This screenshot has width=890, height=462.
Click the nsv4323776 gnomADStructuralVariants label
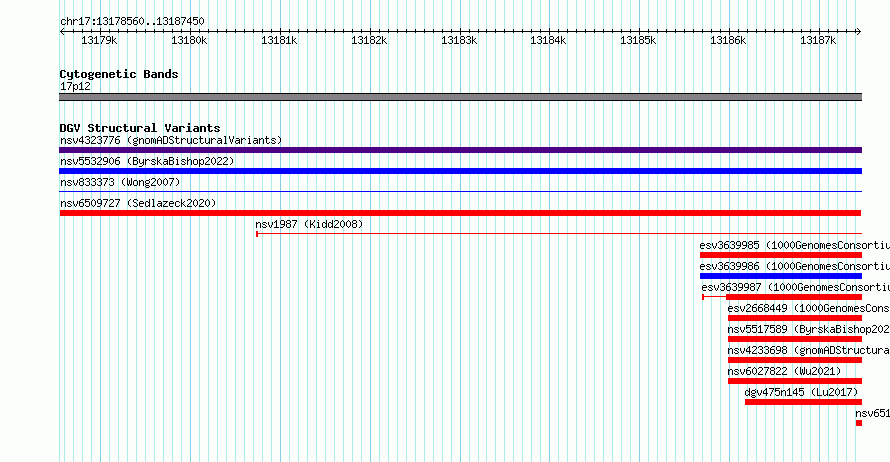(x=171, y=140)
